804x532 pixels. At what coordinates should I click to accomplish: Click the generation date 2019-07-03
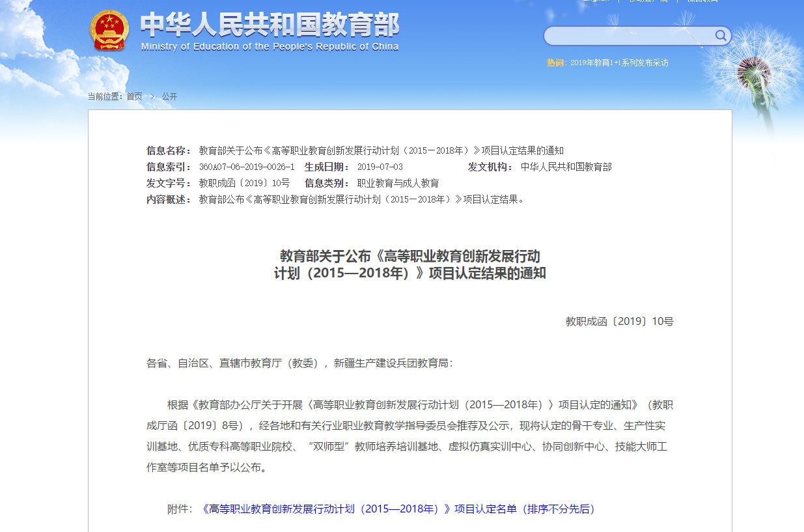[x=380, y=167]
